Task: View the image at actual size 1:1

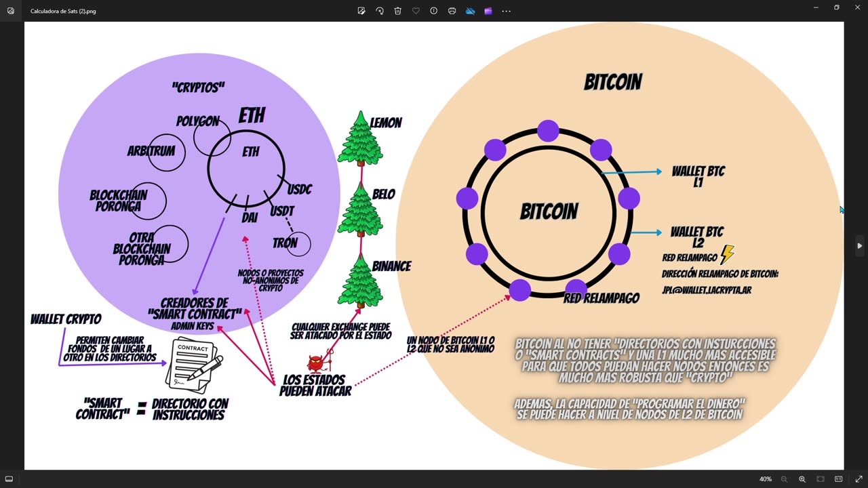Action: point(839,479)
